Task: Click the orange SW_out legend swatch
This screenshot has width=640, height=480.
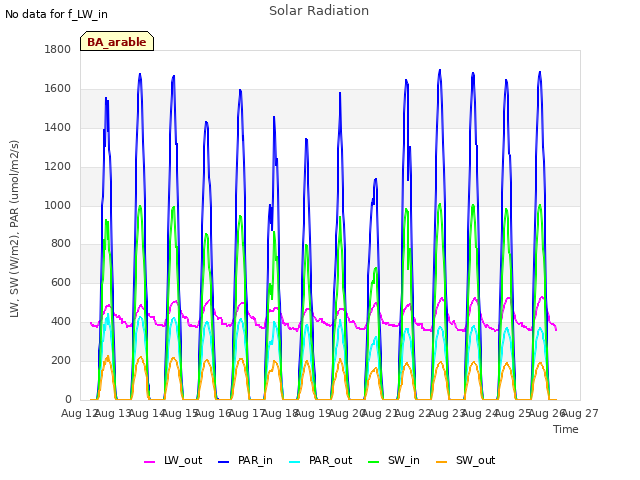Action: pos(441,462)
